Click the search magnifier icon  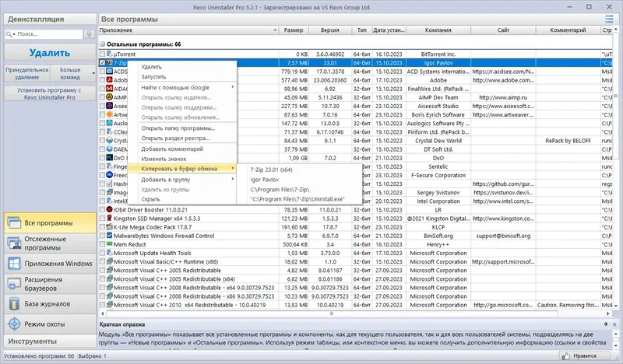click(9, 34)
